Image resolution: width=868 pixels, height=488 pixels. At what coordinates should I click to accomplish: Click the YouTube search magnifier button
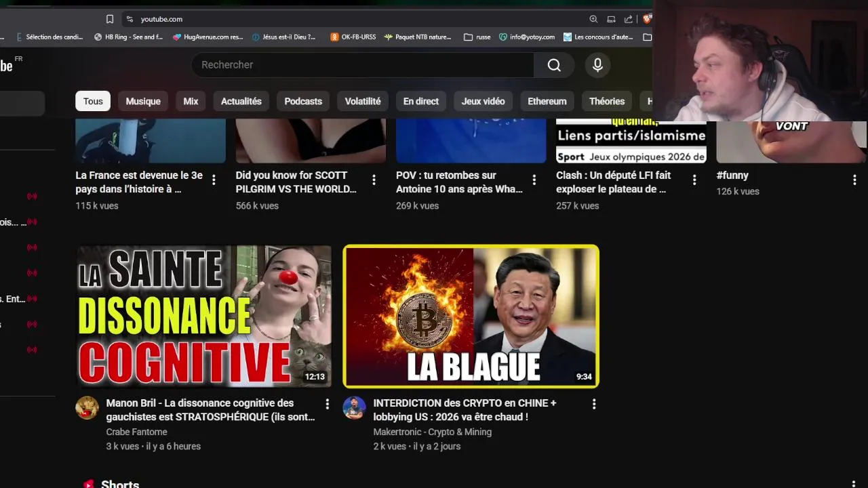554,64
